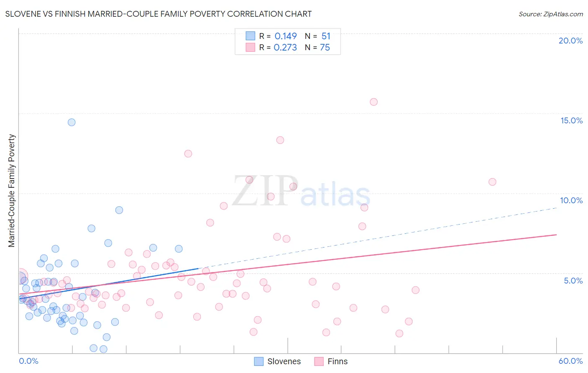Click the 60.0% x-axis label

pos(570,361)
